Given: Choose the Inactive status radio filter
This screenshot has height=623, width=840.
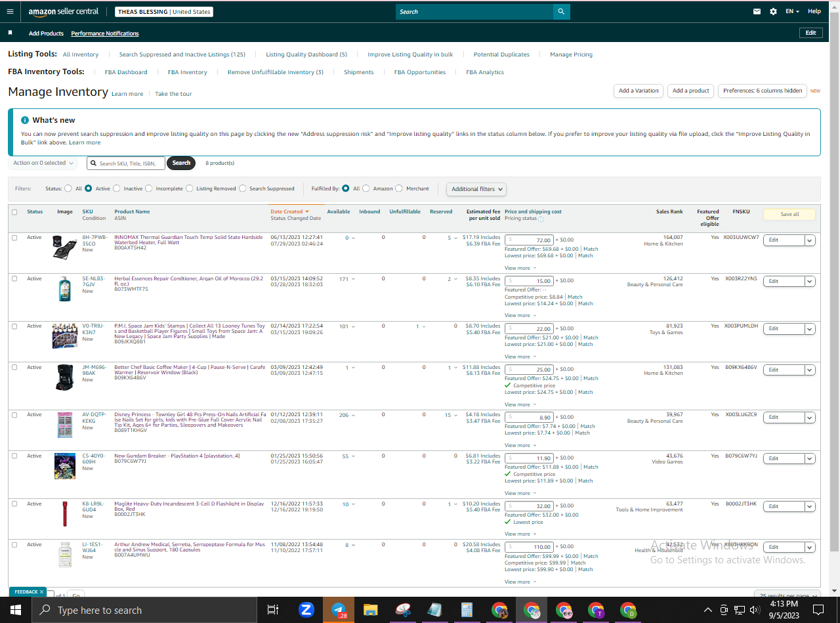Looking at the screenshot, I should (x=117, y=188).
